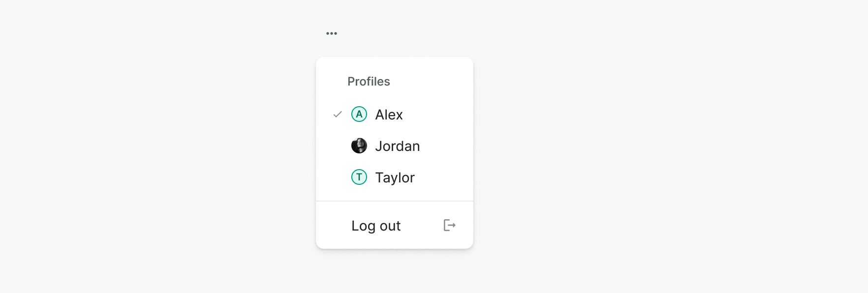Select the Alex profile name
The image size is (868, 293).
[x=389, y=115]
